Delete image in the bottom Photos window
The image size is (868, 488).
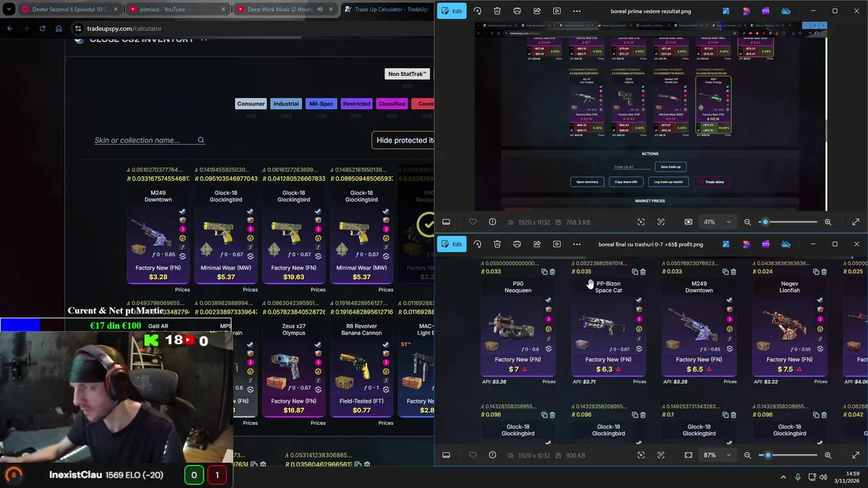click(x=497, y=244)
